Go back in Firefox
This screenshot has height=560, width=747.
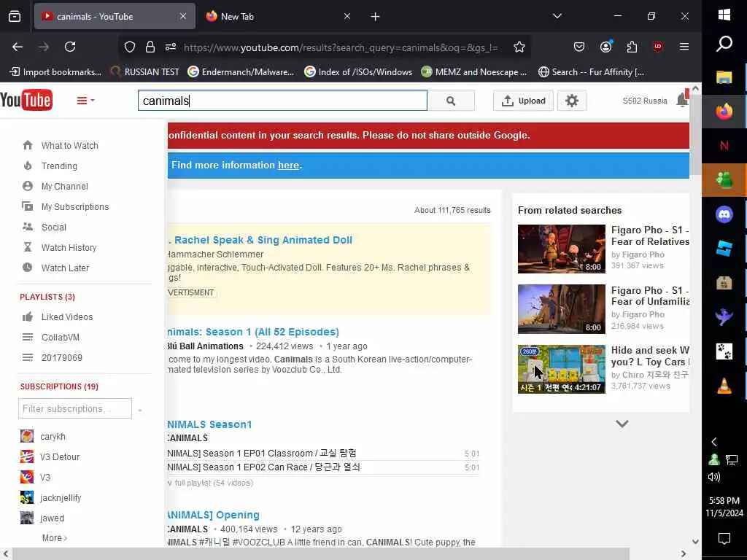[18, 47]
